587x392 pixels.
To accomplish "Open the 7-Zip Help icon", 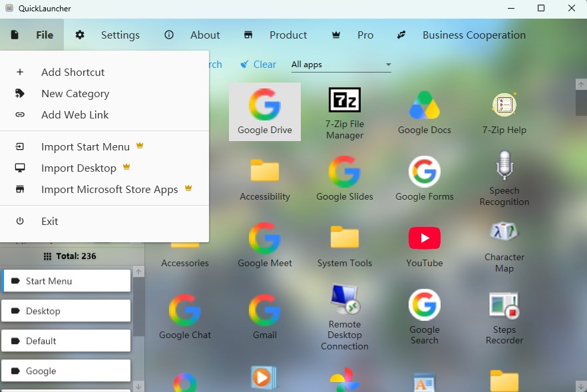I will pyautogui.click(x=504, y=112).
